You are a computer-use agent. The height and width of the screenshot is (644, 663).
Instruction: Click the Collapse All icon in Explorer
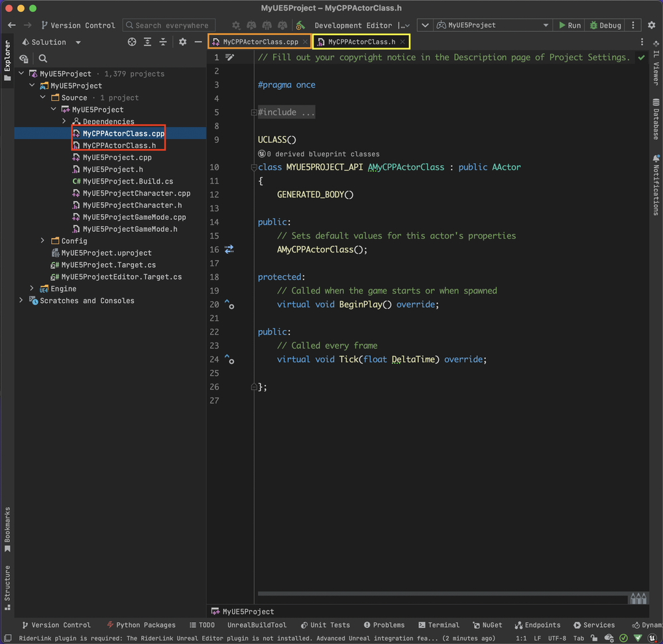tap(163, 42)
